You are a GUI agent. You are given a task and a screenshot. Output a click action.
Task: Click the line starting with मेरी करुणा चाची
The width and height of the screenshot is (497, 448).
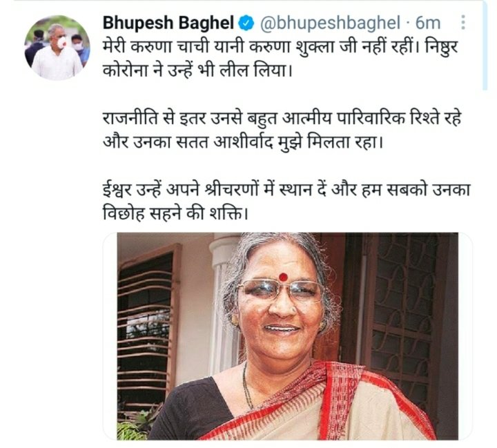click(x=280, y=48)
